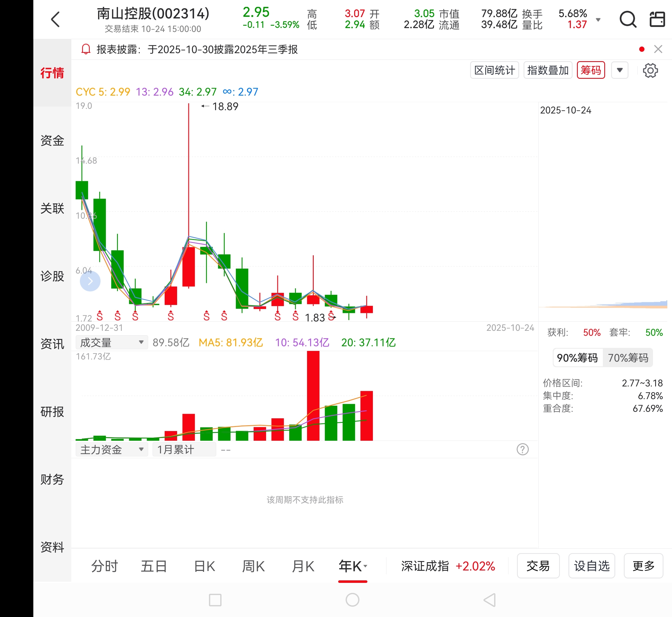Expand the 成交量 indicator dropdown
The width and height of the screenshot is (672, 617).
tap(112, 343)
